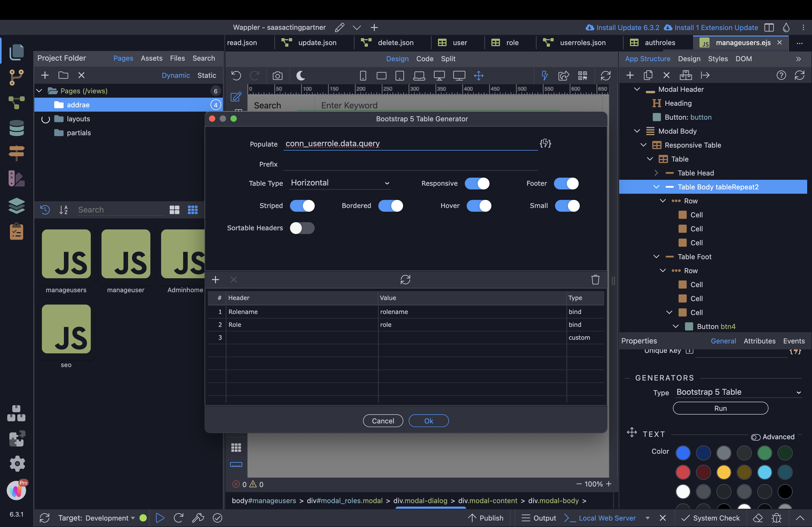Add a new column with the plus icon

click(215, 280)
